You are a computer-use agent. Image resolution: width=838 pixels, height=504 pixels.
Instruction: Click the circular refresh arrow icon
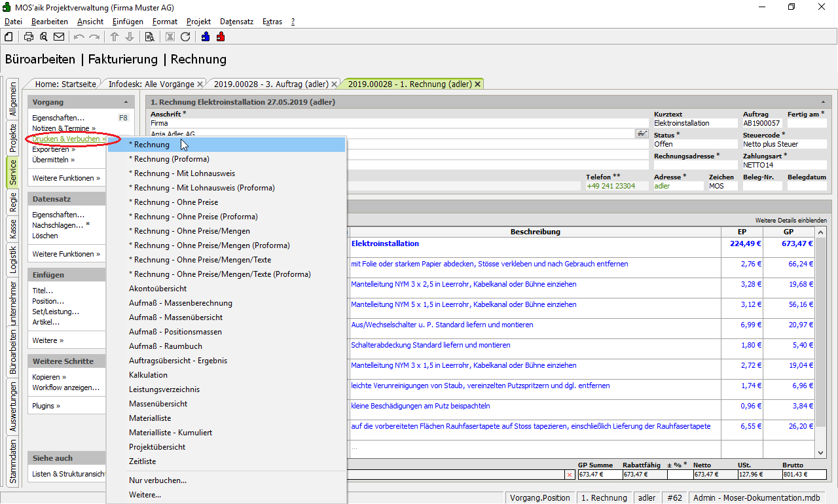pyautogui.click(x=185, y=37)
